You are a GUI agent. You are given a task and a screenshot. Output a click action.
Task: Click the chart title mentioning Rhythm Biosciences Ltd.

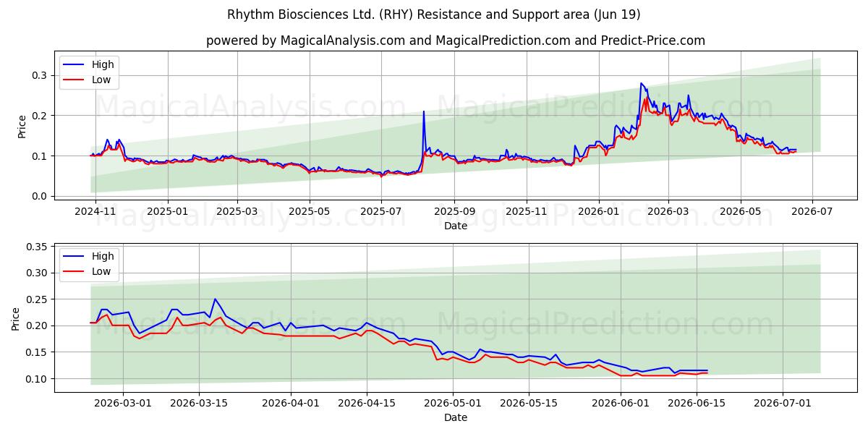pos(434,14)
